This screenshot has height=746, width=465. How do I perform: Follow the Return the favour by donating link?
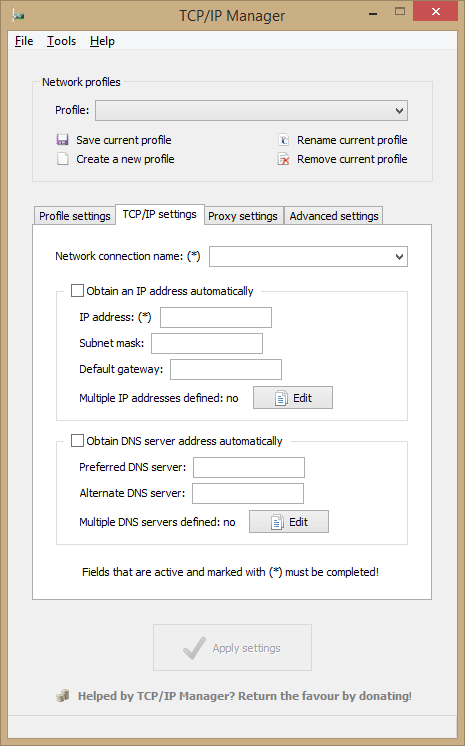(x=245, y=696)
